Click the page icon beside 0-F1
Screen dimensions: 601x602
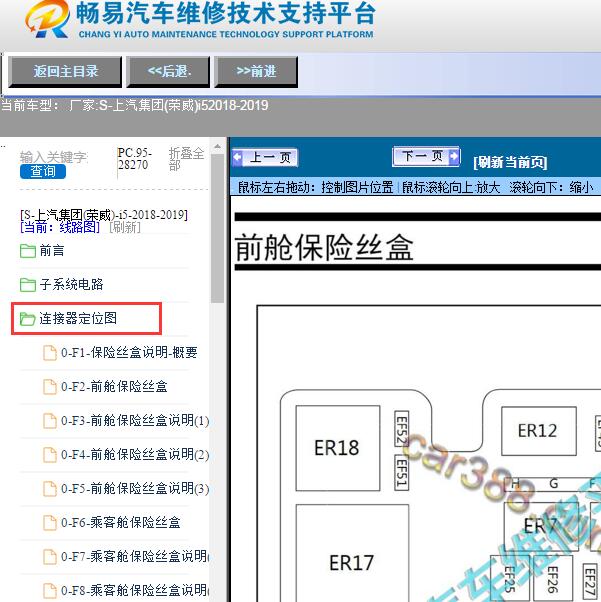click(50, 353)
